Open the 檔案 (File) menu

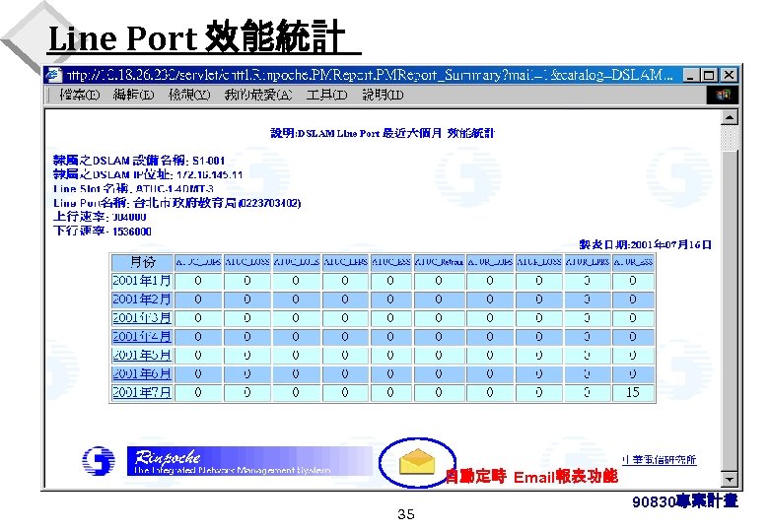pos(79,95)
